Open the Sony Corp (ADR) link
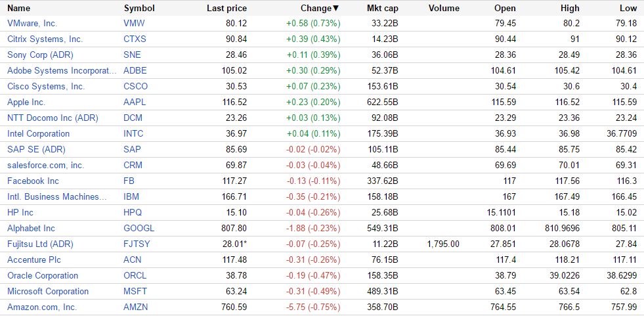This screenshot has width=644, height=316. coord(40,55)
